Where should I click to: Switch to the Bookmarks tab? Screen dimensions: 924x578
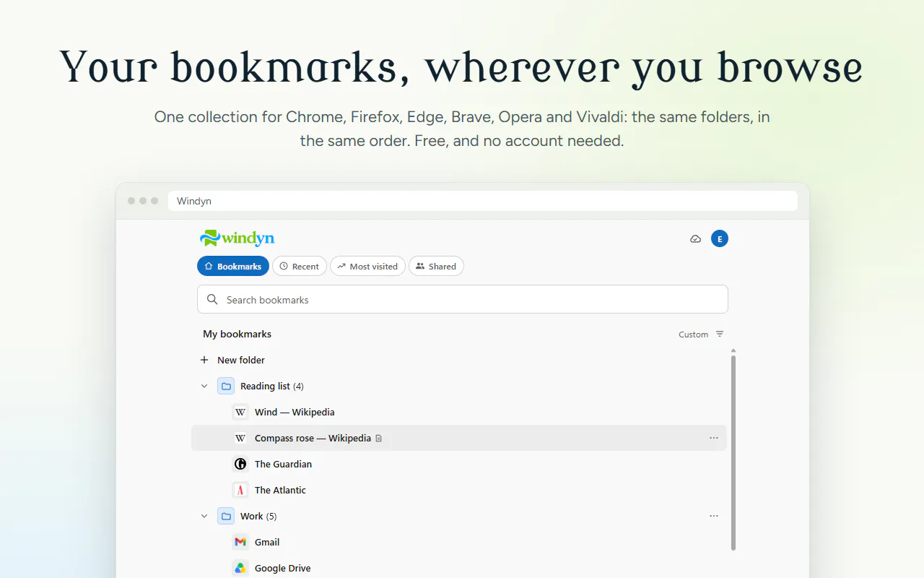tap(233, 266)
